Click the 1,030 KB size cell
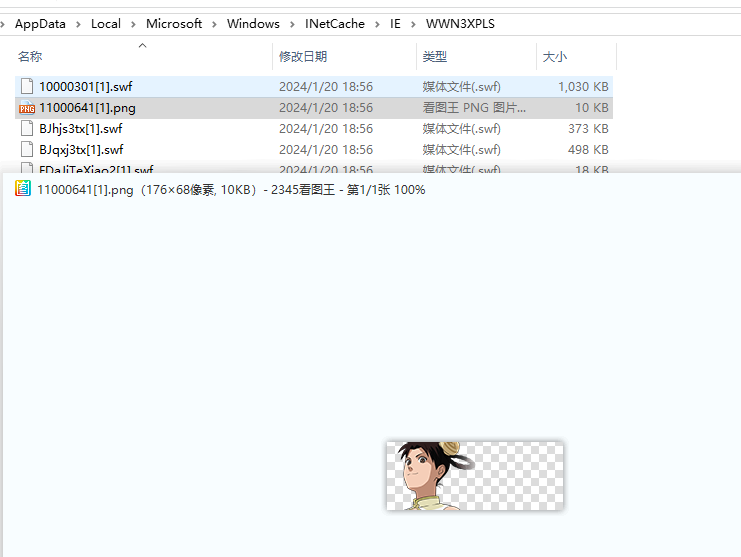Image resolution: width=741 pixels, height=557 pixels. point(583,86)
